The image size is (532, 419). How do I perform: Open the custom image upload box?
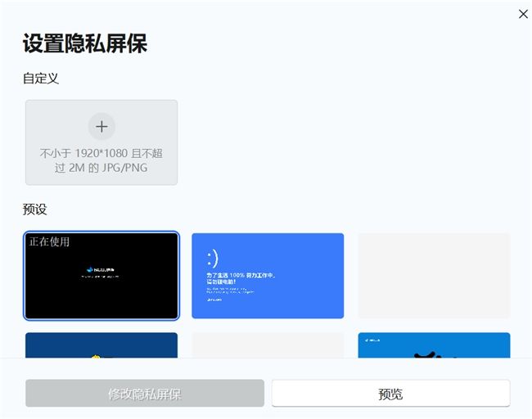click(101, 142)
